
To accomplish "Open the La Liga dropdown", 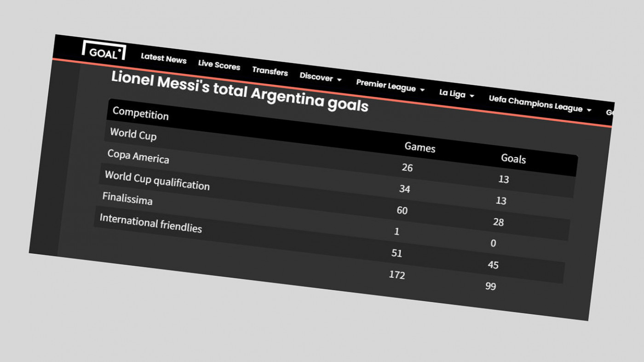I will pyautogui.click(x=456, y=94).
